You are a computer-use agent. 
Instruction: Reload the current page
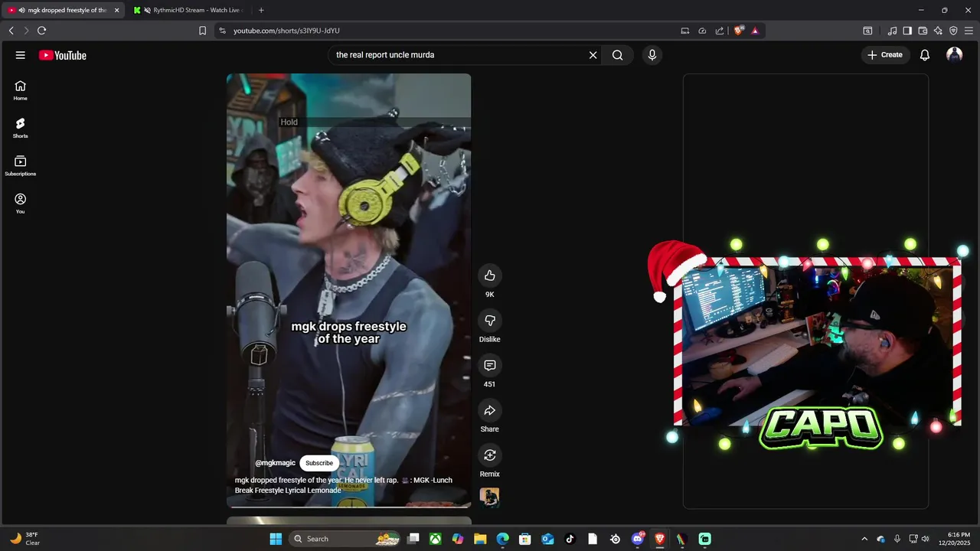click(41, 31)
